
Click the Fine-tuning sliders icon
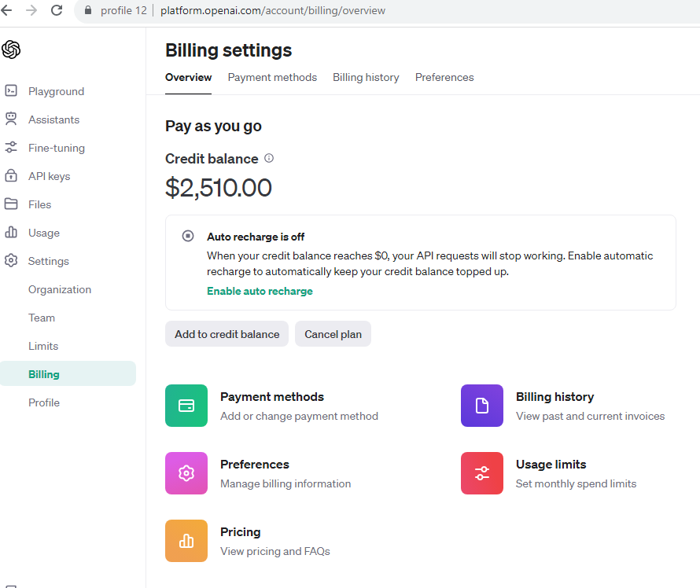pos(11,147)
